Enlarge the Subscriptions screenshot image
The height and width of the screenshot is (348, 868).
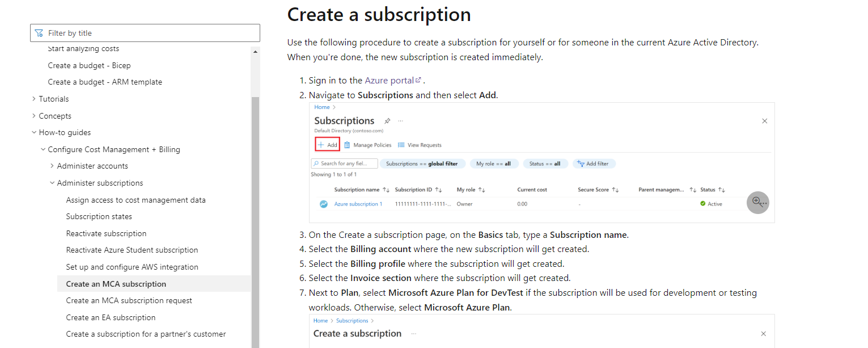pos(542,162)
